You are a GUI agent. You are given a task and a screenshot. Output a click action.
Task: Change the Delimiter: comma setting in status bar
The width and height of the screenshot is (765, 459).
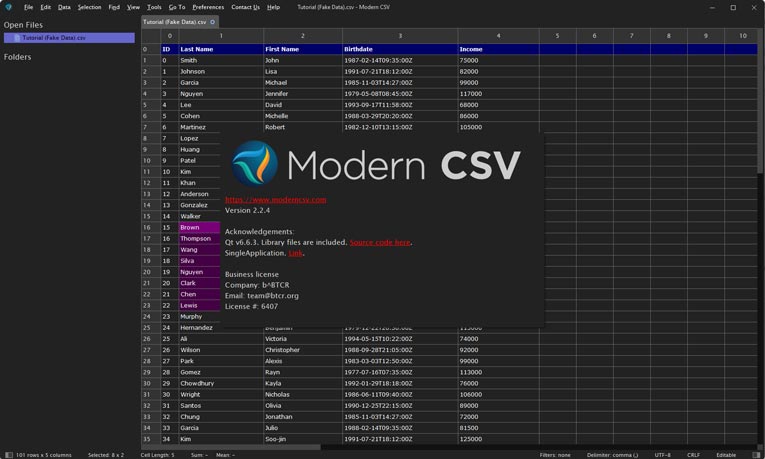click(612, 455)
